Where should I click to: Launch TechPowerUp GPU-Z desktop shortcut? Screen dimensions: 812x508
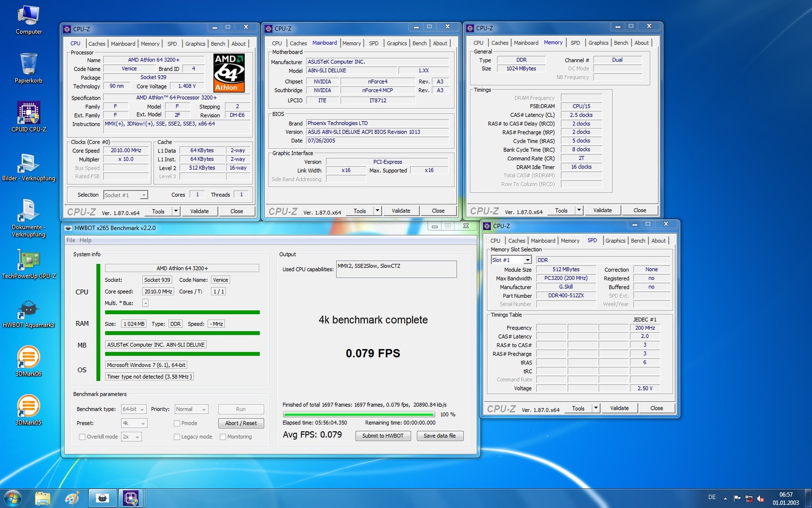29,263
